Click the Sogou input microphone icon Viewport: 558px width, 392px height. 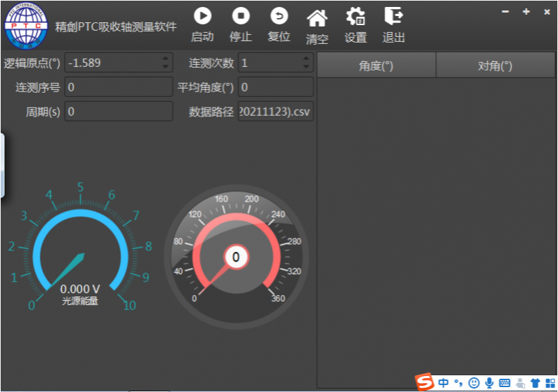point(489,382)
